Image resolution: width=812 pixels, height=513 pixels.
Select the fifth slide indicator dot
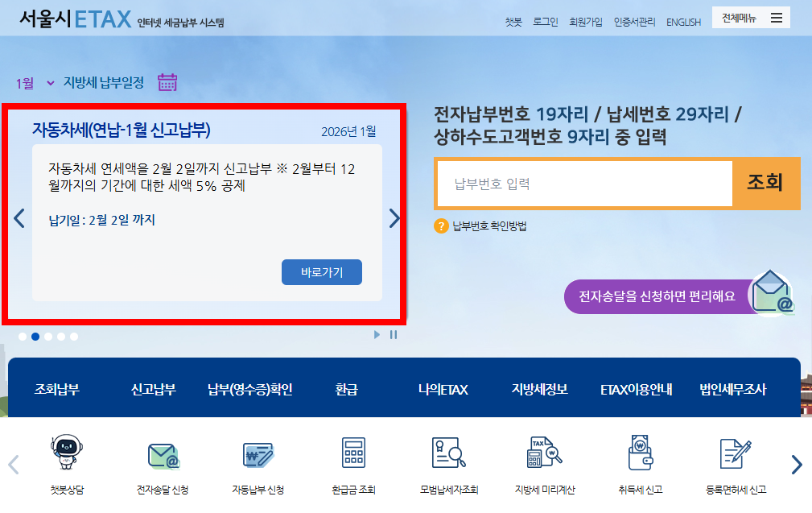74,337
